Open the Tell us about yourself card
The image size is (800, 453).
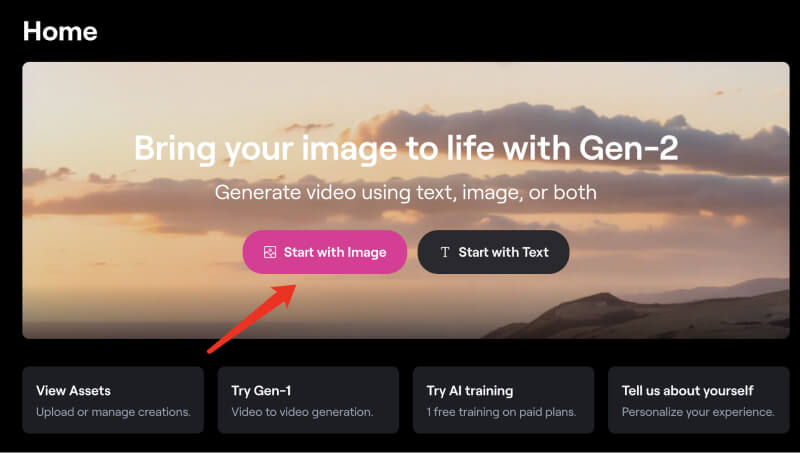tap(698, 400)
